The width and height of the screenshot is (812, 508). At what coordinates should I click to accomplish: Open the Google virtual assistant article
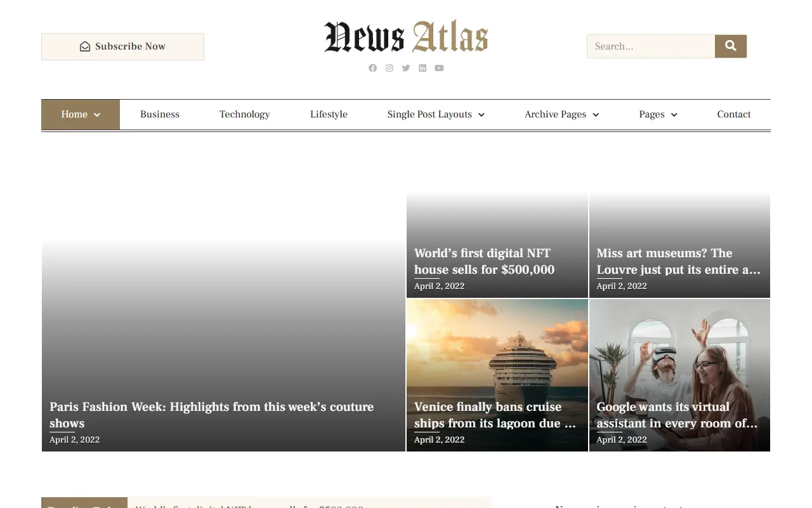[677, 415]
